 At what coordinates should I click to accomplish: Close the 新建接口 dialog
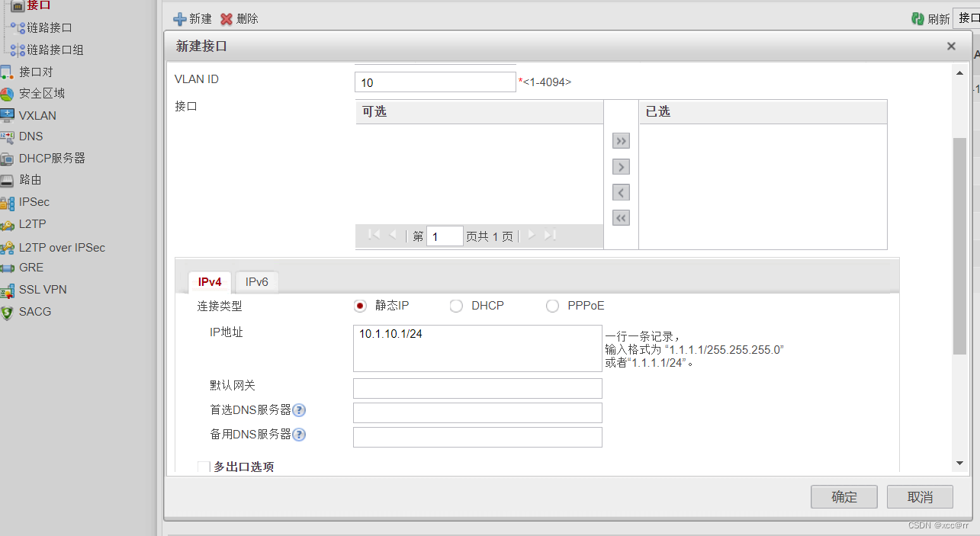951,47
